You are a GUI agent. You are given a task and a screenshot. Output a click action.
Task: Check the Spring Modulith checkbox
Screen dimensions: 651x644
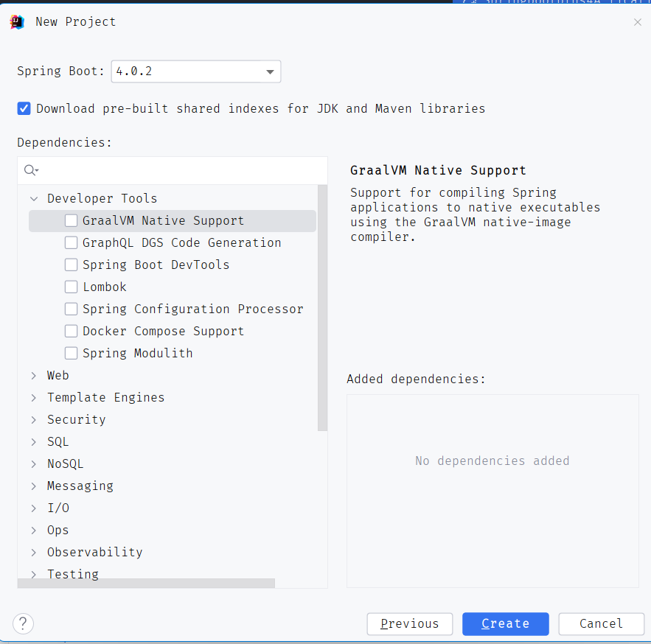pyautogui.click(x=71, y=353)
